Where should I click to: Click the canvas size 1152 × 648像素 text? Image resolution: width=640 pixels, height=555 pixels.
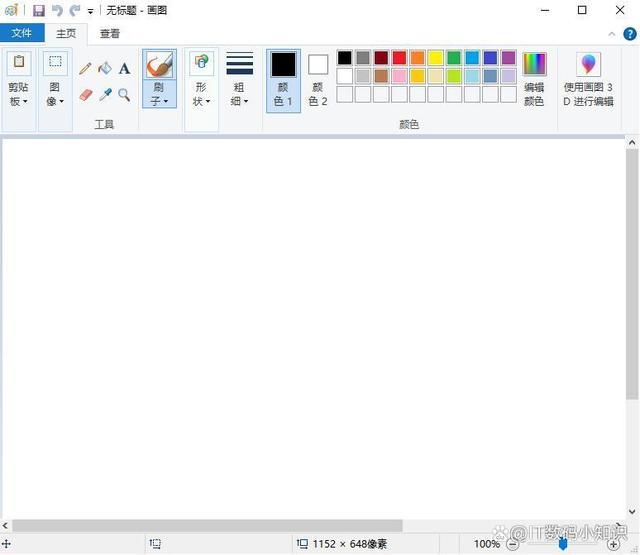pyautogui.click(x=349, y=544)
